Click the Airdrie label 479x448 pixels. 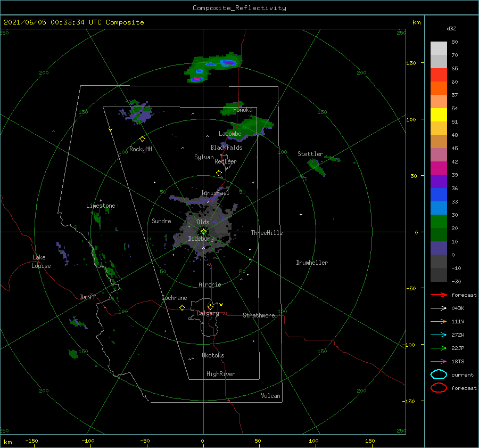click(210, 284)
